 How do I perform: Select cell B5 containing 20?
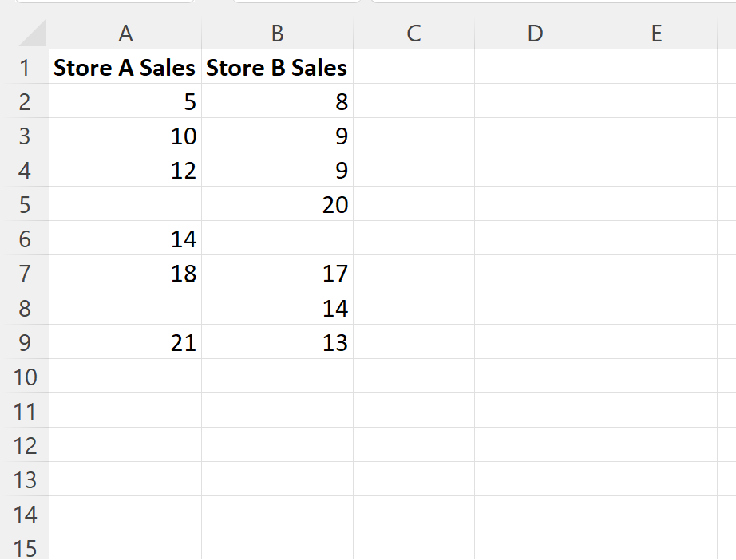click(277, 204)
